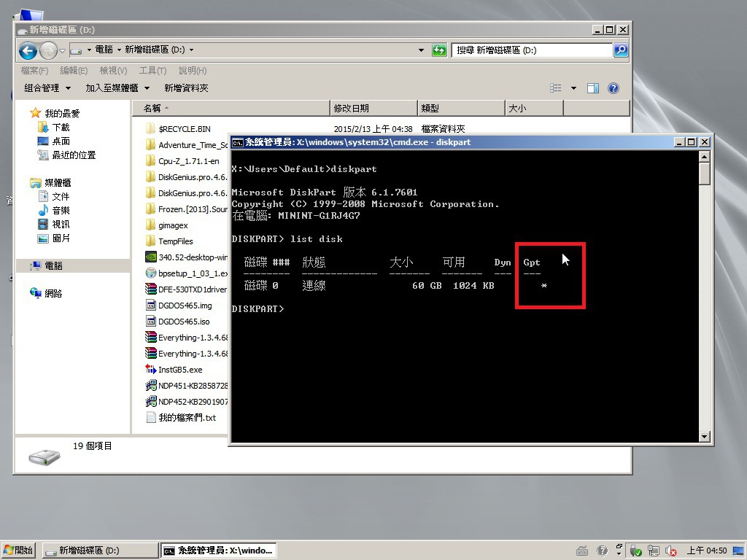Select DGDOS465.iso file icon
Viewport: 747px width, 560px height.
tap(150, 322)
